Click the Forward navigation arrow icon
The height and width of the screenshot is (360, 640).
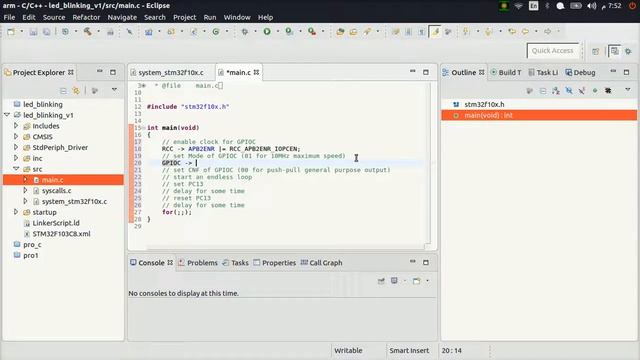548,31
